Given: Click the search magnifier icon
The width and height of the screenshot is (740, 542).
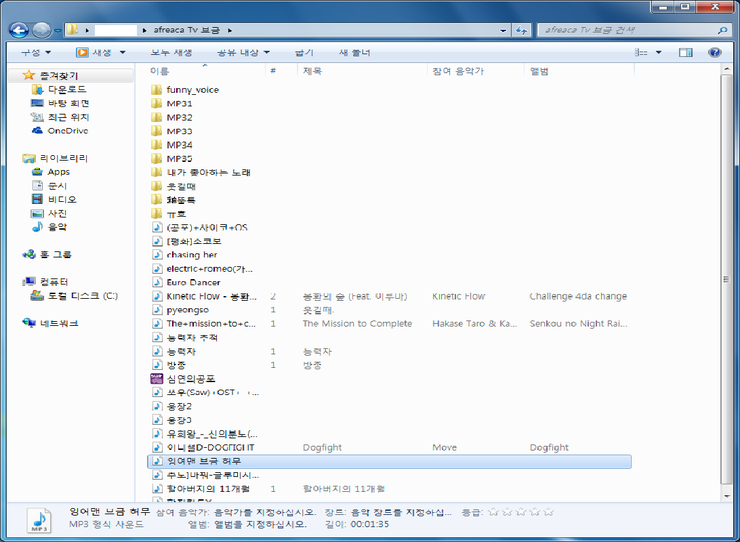Looking at the screenshot, I should click(722, 30).
